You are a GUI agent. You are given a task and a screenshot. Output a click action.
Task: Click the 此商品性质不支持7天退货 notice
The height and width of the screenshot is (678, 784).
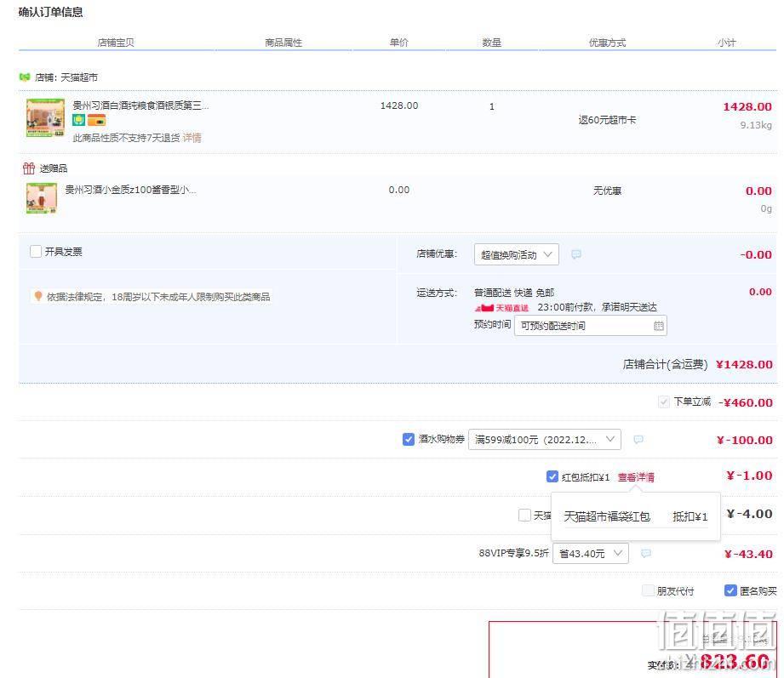coord(127,138)
